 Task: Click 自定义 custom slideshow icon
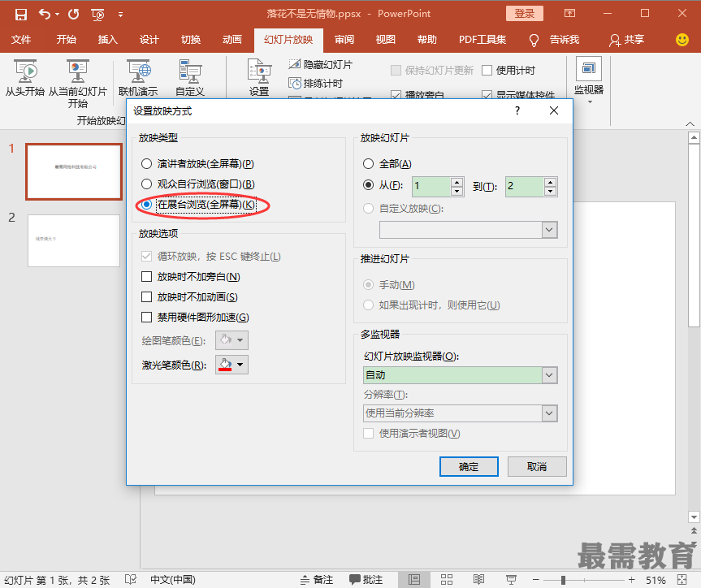(190, 79)
